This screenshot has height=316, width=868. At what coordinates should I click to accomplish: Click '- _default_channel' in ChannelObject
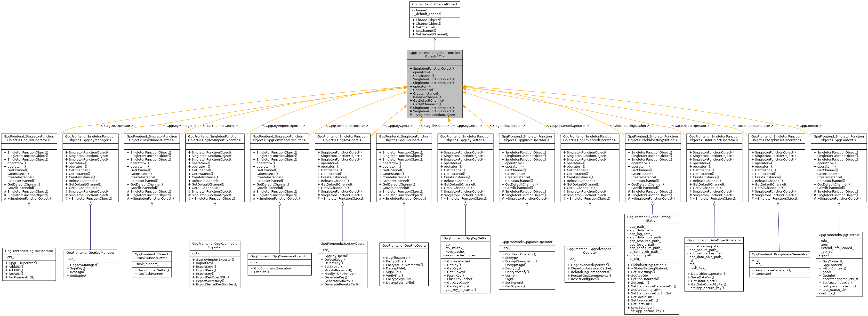tap(426, 14)
